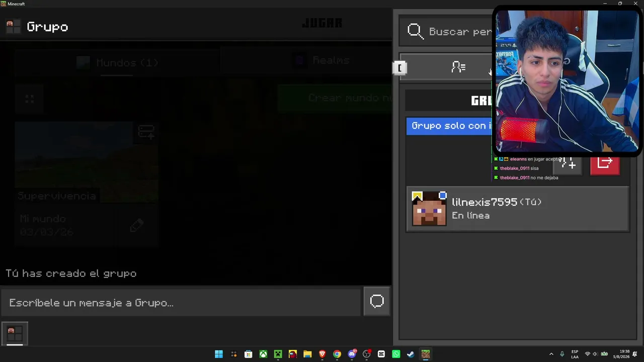Collapse panel with the bracket key icon

(x=399, y=68)
